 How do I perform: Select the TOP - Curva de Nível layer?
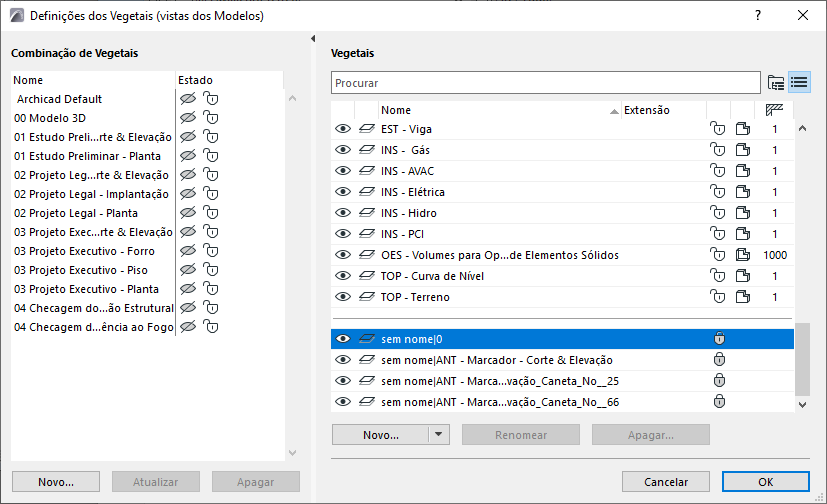tap(432, 276)
